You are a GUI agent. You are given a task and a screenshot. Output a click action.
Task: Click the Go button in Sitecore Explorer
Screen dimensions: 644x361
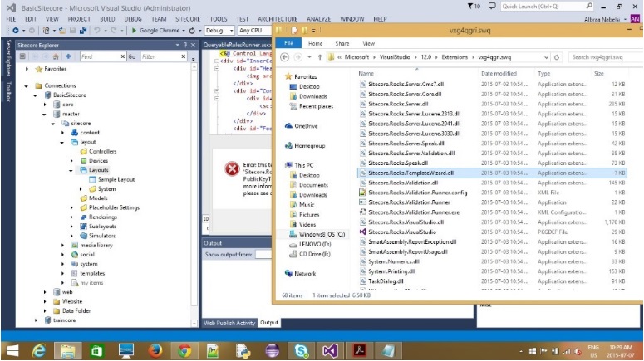(x=132, y=56)
